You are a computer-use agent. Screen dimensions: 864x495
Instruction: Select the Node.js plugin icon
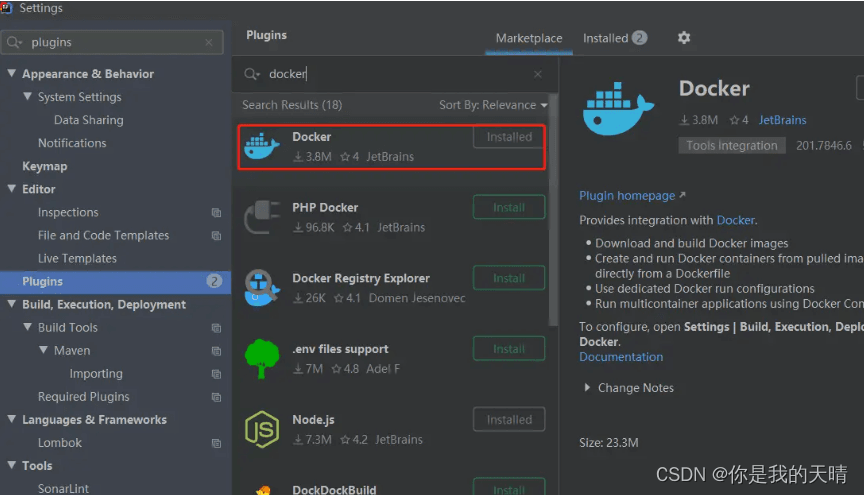click(x=262, y=429)
